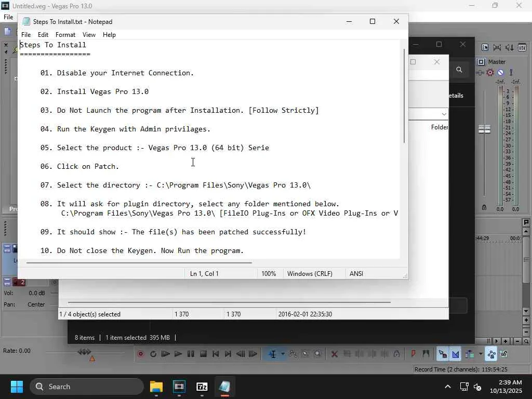Toggle Lock Envelopes to Events
The image size is (532, 399).
coord(491,354)
